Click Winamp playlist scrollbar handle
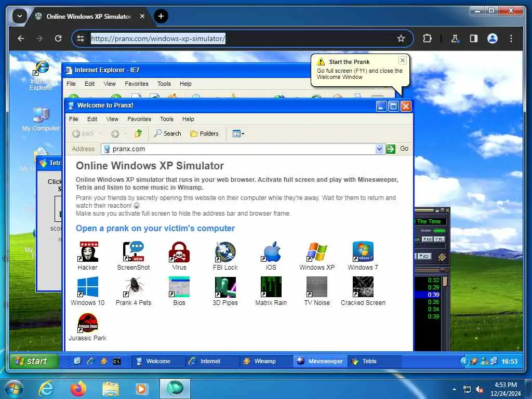Screen dimensions: 532x399 click(445, 281)
